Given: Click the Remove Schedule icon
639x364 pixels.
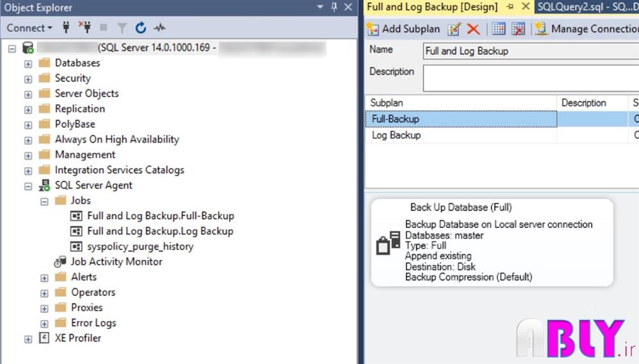Looking at the screenshot, I should (x=518, y=29).
